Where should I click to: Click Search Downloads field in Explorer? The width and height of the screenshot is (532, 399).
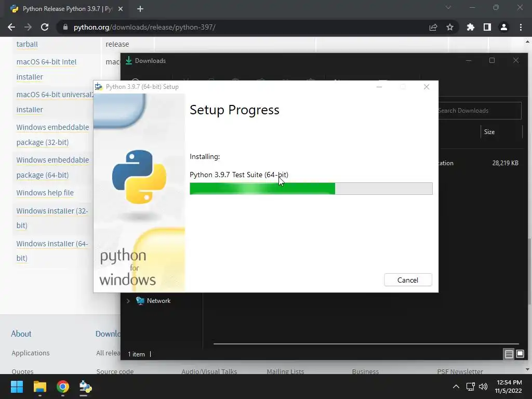(480, 111)
